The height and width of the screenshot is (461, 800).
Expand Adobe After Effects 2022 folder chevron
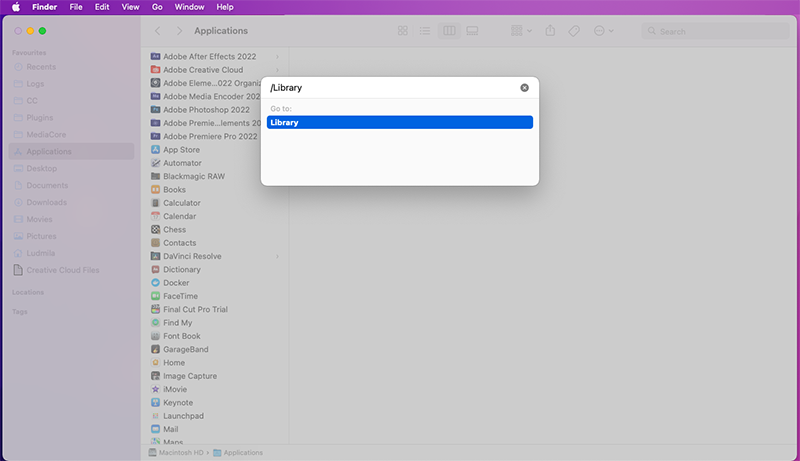point(278,57)
